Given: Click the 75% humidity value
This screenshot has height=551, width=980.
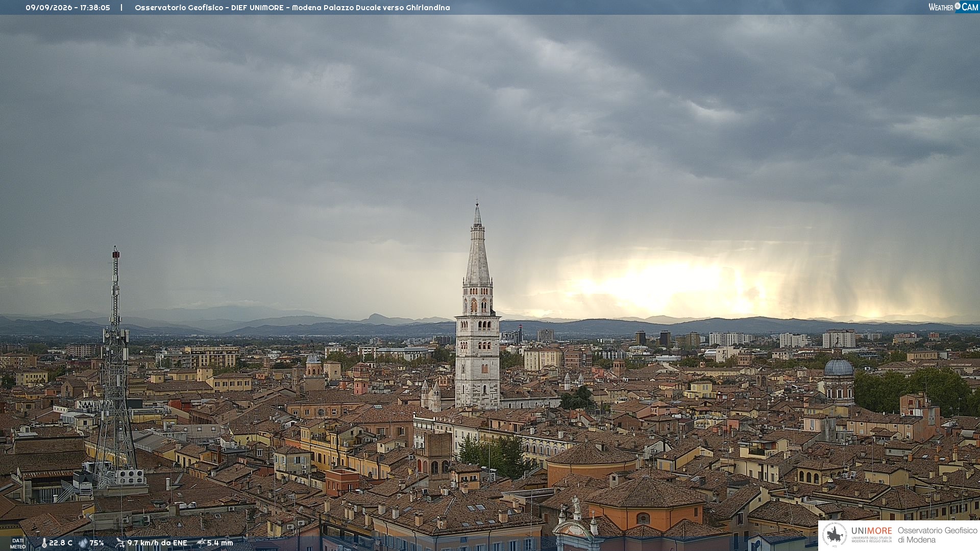Looking at the screenshot, I should point(97,543).
